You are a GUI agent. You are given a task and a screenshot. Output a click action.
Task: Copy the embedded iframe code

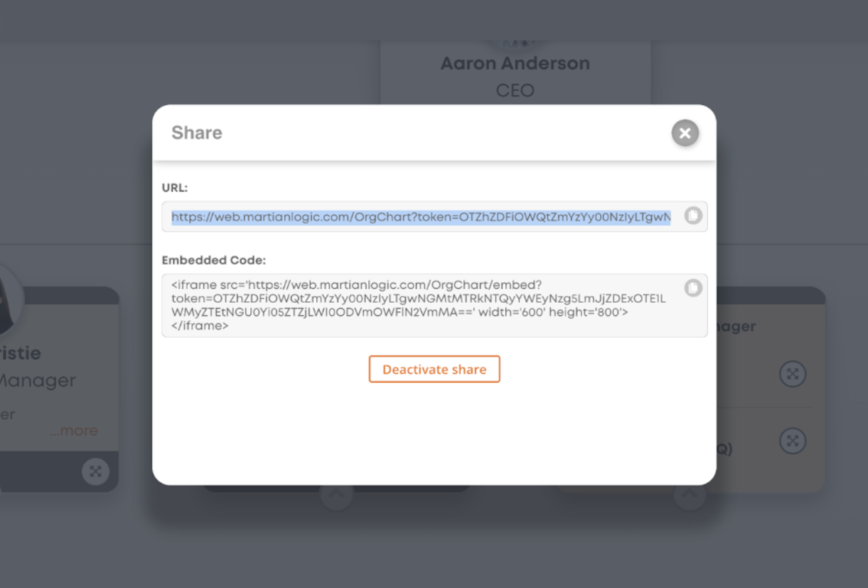(693, 288)
